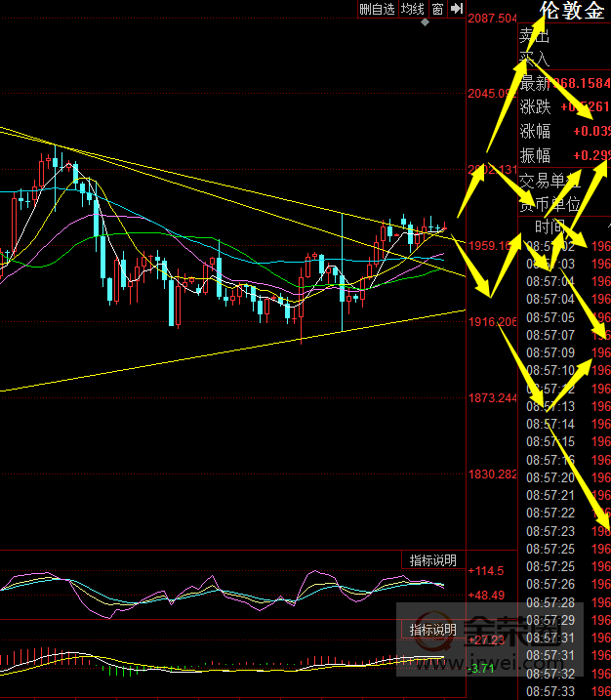Click the 2087.504 price axis label
Screen dimensions: 611x700
493,19
